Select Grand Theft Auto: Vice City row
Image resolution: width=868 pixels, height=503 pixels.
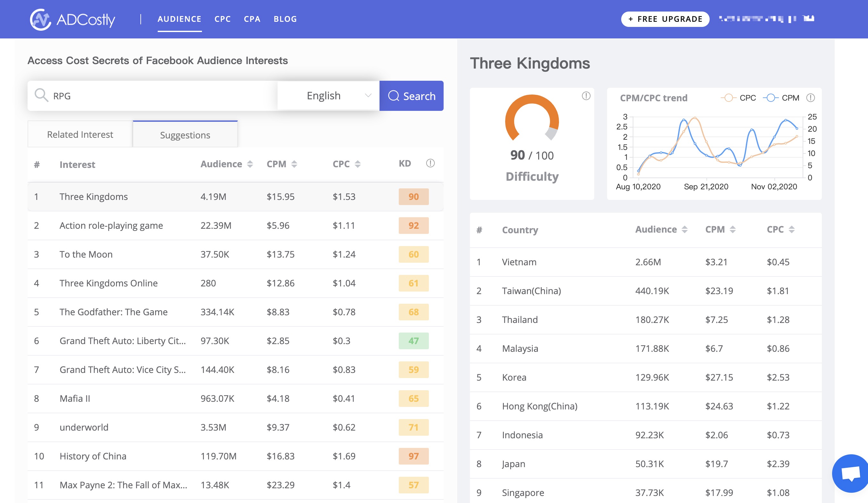click(x=235, y=370)
